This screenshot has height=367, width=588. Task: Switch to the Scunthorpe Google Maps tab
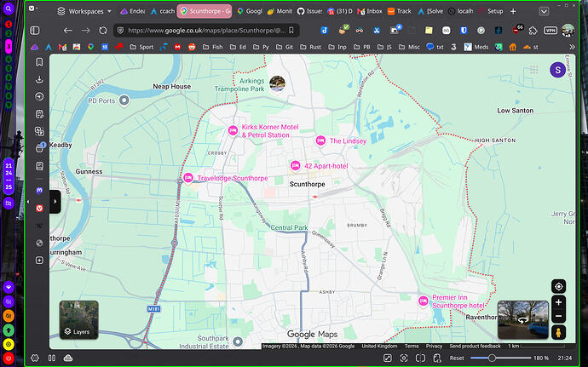205,11
